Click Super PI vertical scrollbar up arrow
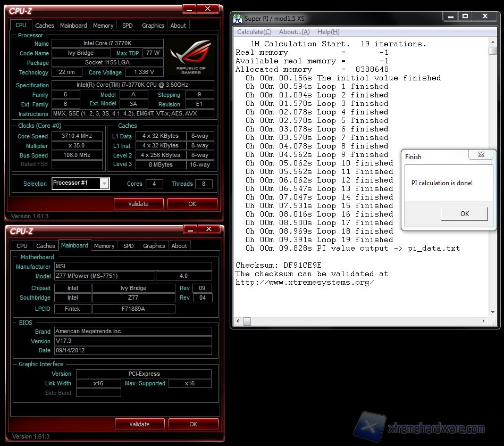This screenshot has height=446, width=504. pos(493,42)
